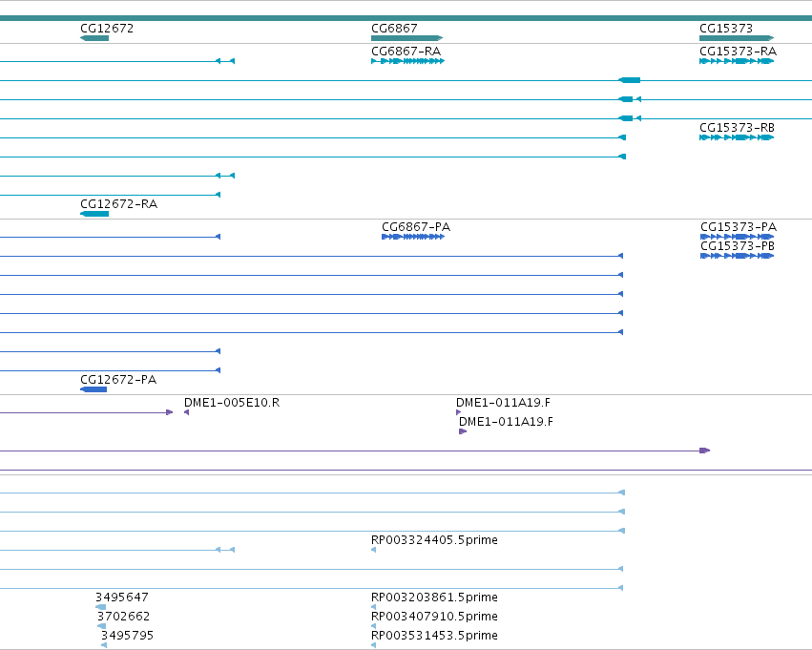Select the CG12672 gene arrow glyph
The image size is (812, 650).
tap(94, 38)
